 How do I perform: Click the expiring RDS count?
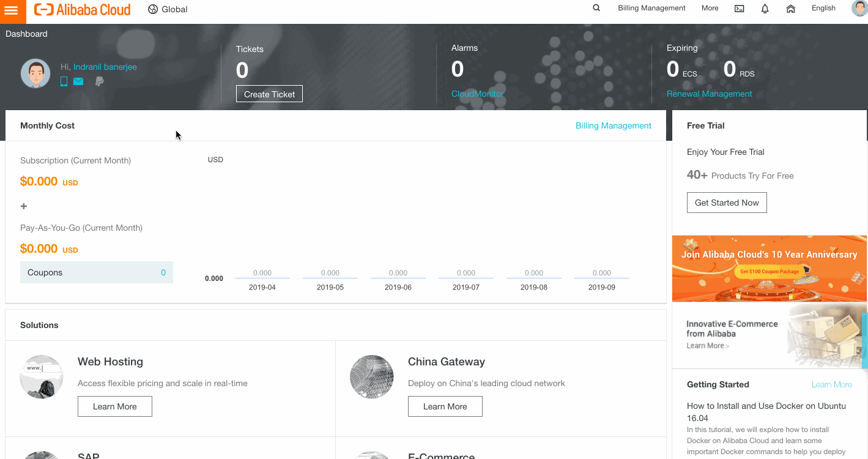pos(730,69)
